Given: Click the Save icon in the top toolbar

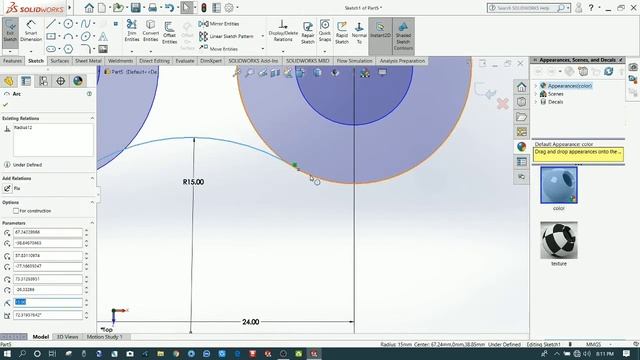Looking at the screenshot, I should coord(136,7).
